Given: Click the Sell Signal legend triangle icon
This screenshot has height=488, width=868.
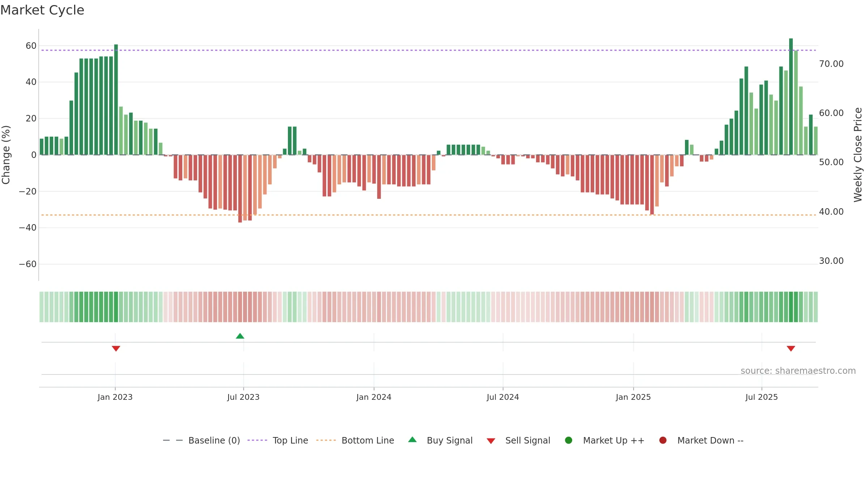Looking at the screenshot, I should coord(491,441).
